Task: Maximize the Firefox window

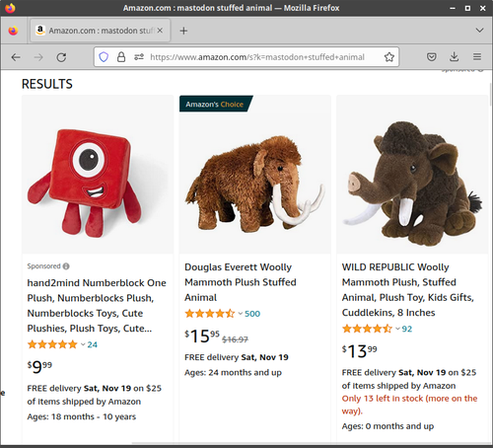Action: click(x=467, y=8)
